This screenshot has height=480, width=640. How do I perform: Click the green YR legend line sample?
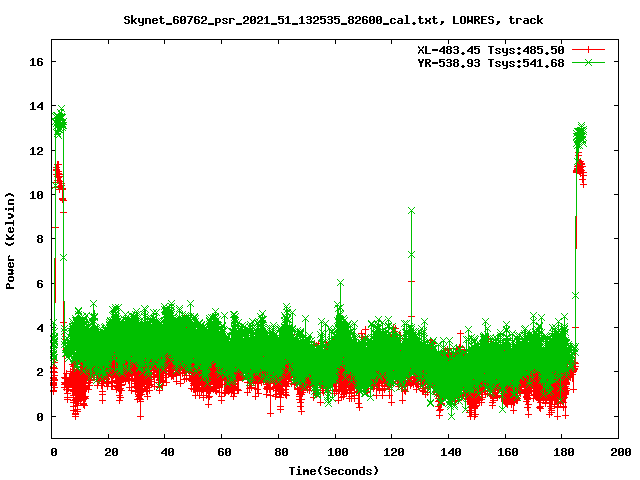pyautogui.click(x=588, y=63)
